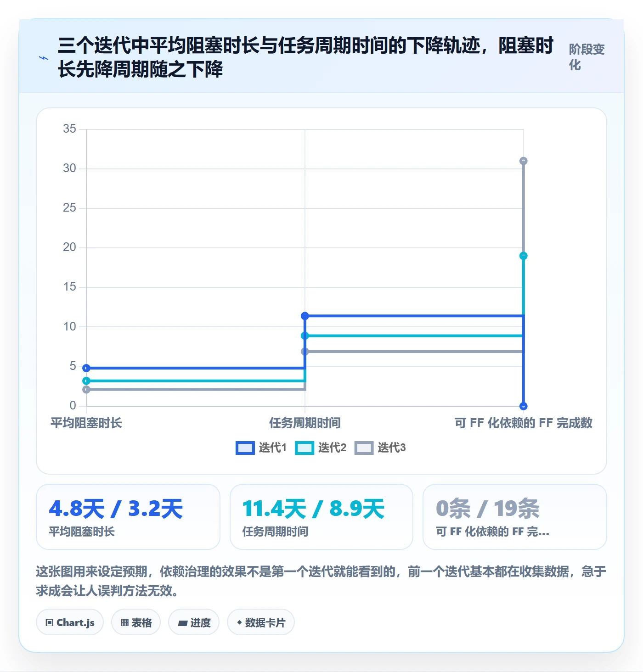This screenshot has width=643, height=672.
Task: Open the 0条 / 19条 data card
Action: (515, 517)
